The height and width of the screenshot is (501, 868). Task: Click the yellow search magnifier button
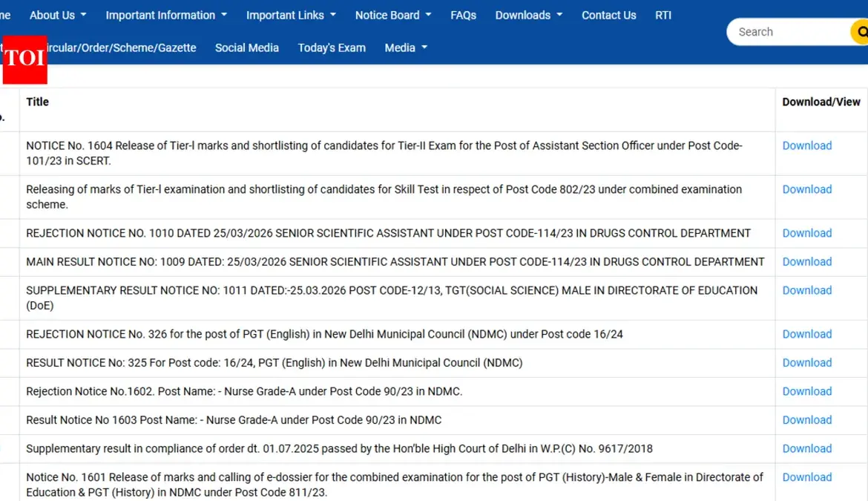tap(860, 32)
